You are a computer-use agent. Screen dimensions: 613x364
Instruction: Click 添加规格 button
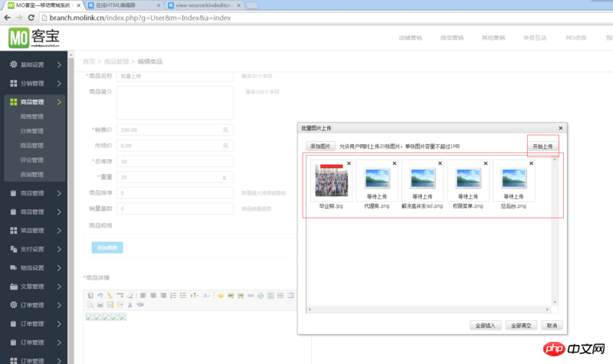click(107, 248)
